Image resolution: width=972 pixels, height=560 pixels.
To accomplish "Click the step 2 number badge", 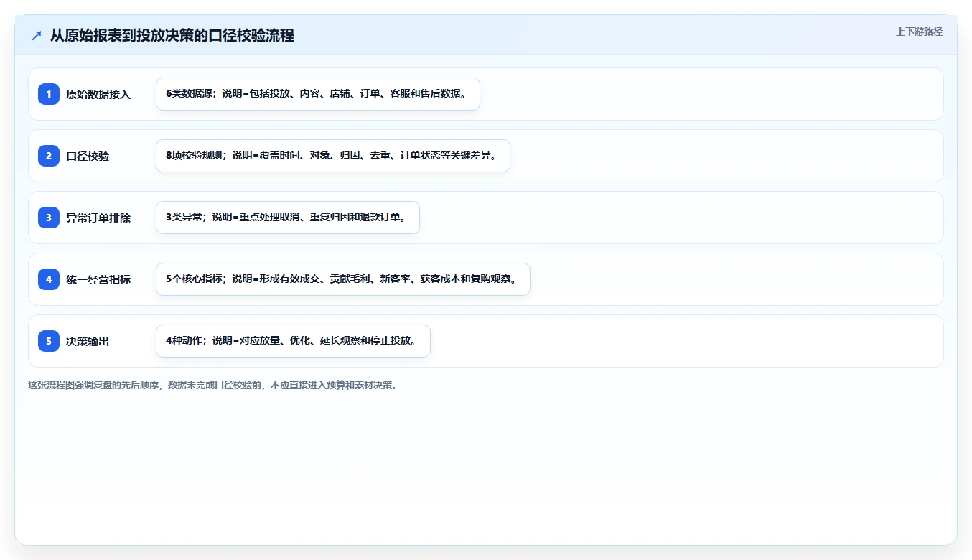I will (x=49, y=156).
